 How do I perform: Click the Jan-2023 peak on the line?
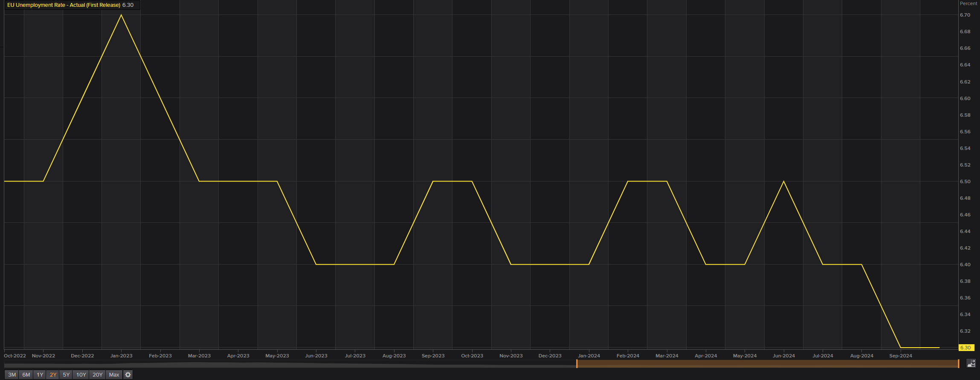122,15
